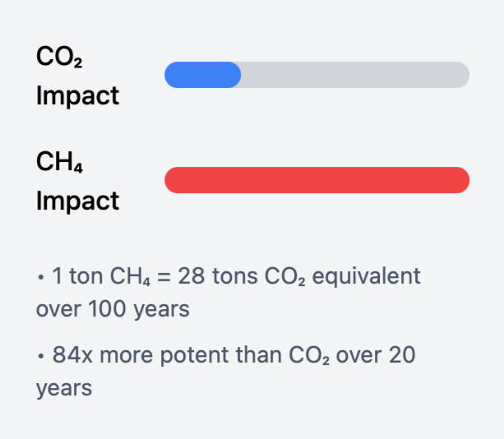Click the blue filled portion of CO₂ bar
The height and width of the screenshot is (439, 504).
click(x=202, y=75)
